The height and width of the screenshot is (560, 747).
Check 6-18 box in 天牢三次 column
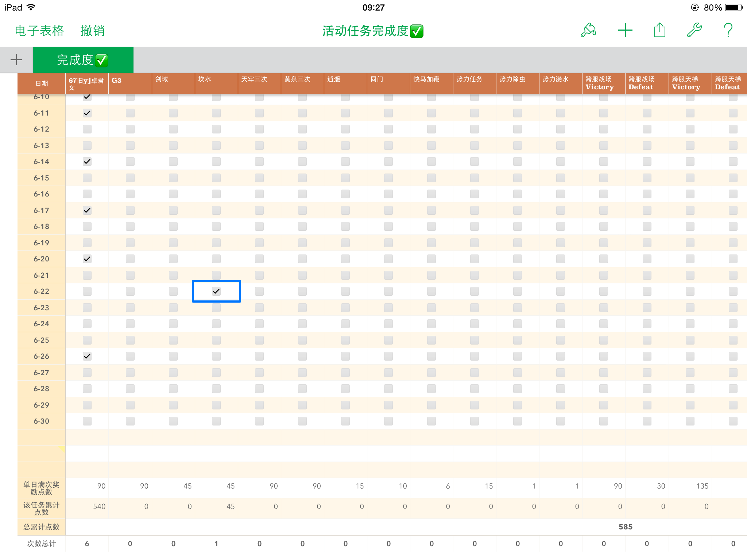click(259, 226)
